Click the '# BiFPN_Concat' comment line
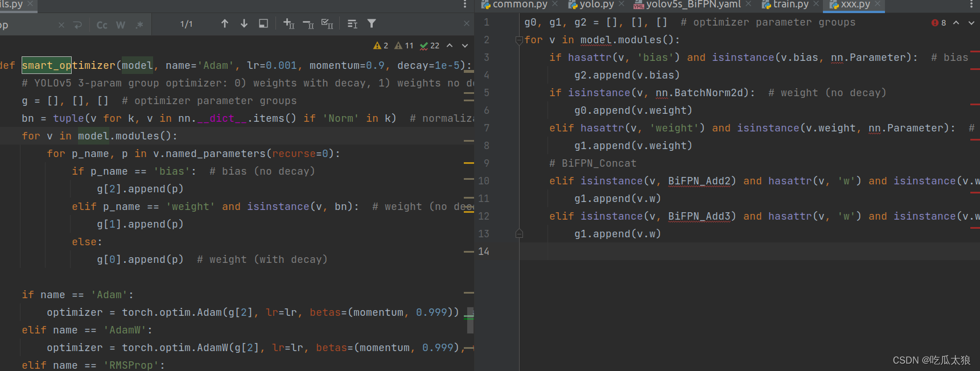Viewport: 980px width, 371px height. 592,163
